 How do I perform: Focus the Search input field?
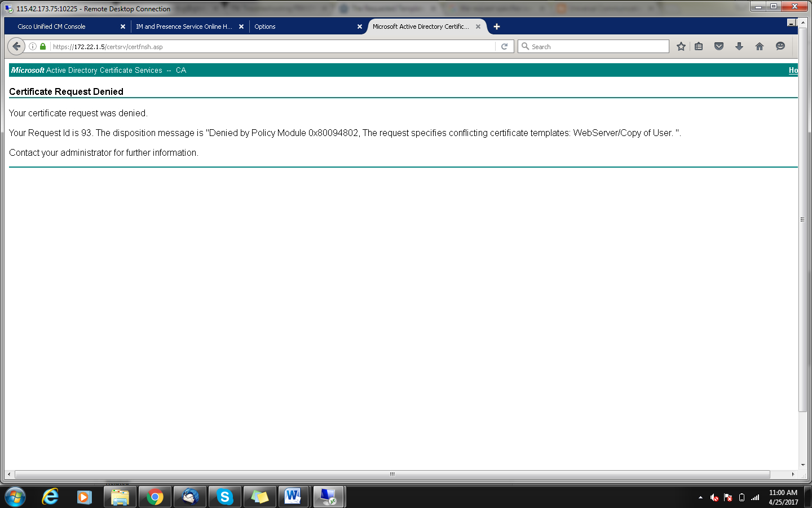593,46
